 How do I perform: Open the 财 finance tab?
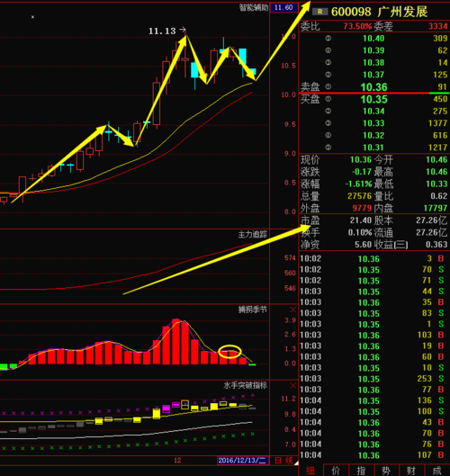tap(411, 471)
